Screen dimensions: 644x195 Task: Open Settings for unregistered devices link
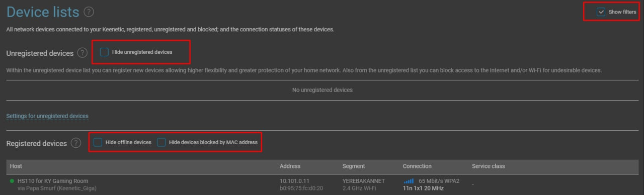tap(47, 116)
